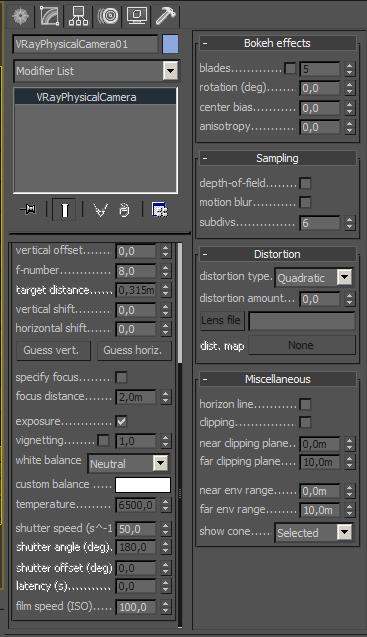Open the distortion type Quadratic dropdown
The width and height of the screenshot is (367, 637).
tap(344, 277)
